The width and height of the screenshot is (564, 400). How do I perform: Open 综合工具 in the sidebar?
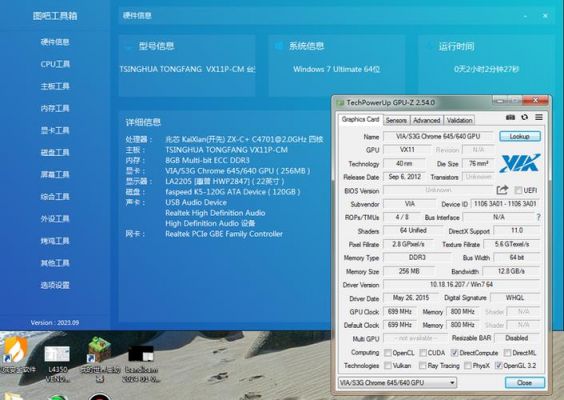(x=55, y=197)
